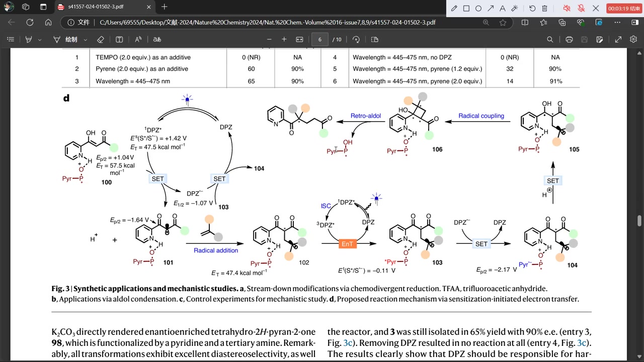Image resolution: width=644 pixels, height=362 pixels.
Task: Select the PDF eraser tool
Action: point(100,39)
